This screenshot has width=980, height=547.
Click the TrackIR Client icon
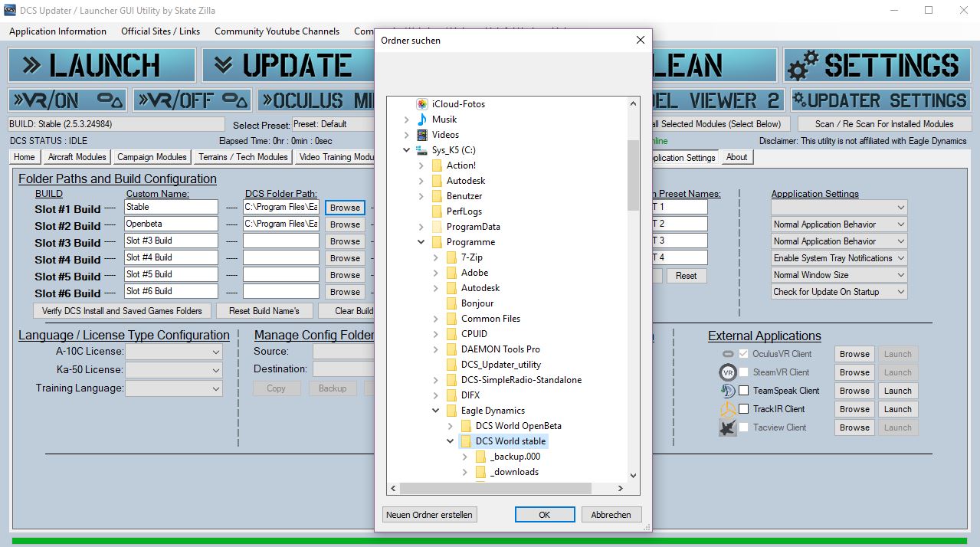click(x=728, y=409)
